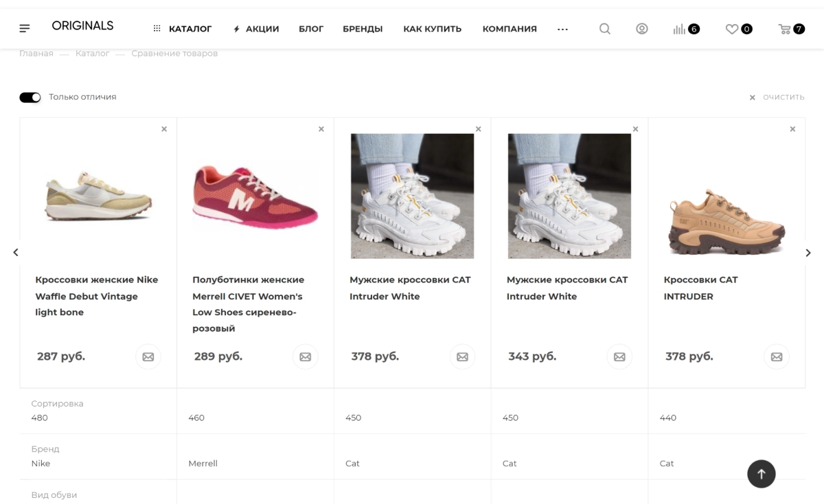Open the comparison list icon with 6

point(686,29)
